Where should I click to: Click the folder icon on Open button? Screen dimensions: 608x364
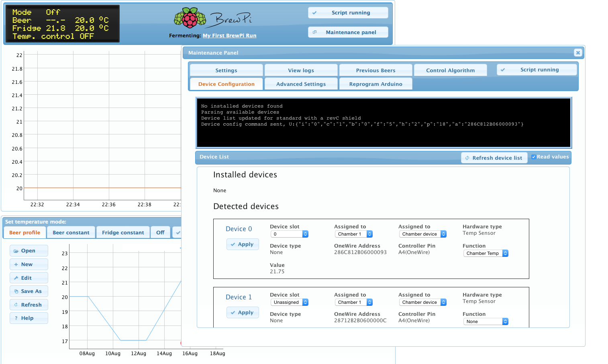pyautogui.click(x=16, y=251)
